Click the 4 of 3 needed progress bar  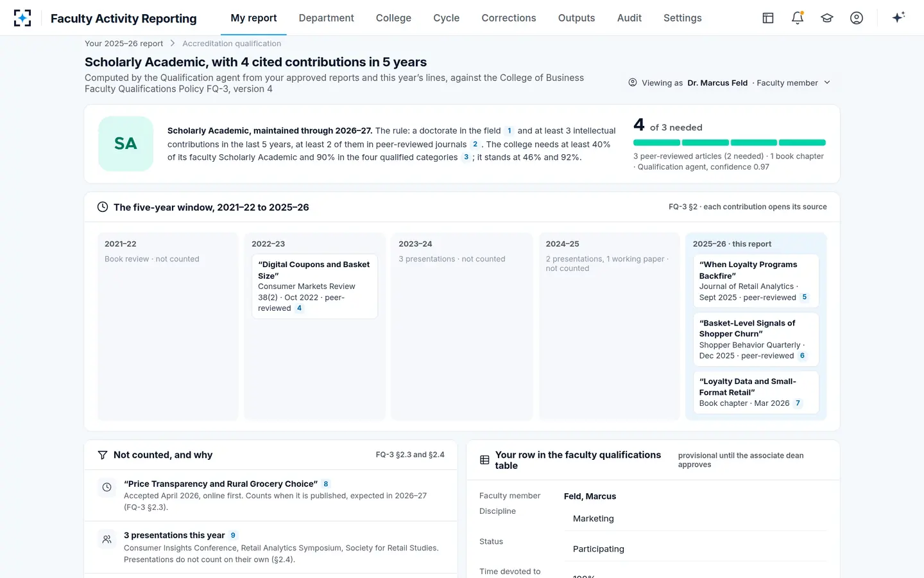pyautogui.click(x=730, y=143)
